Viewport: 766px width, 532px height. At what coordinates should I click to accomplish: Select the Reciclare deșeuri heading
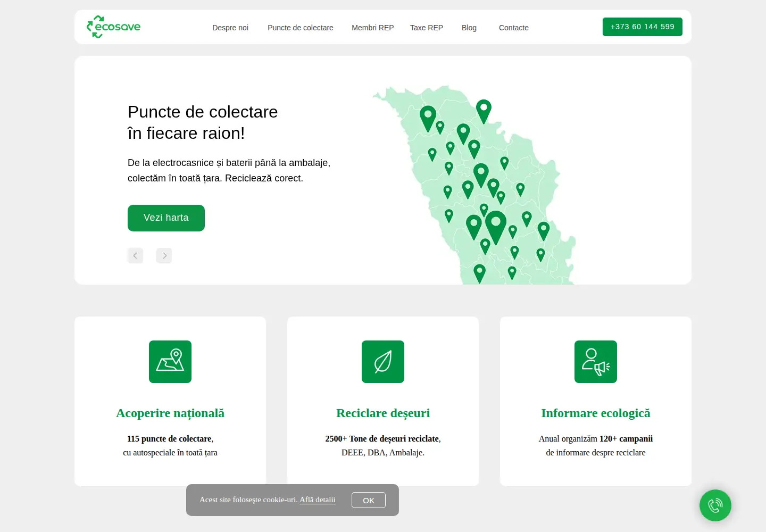pos(383,413)
